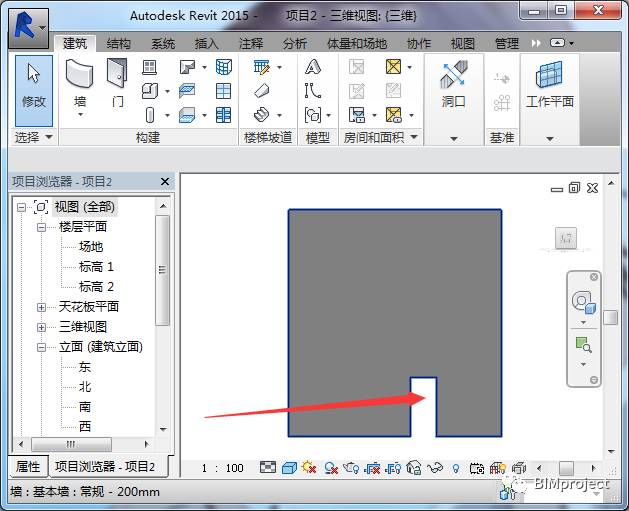Open the dropdown arrow under 工作平面
The image size is (629, 511).
tap(550, 139)
